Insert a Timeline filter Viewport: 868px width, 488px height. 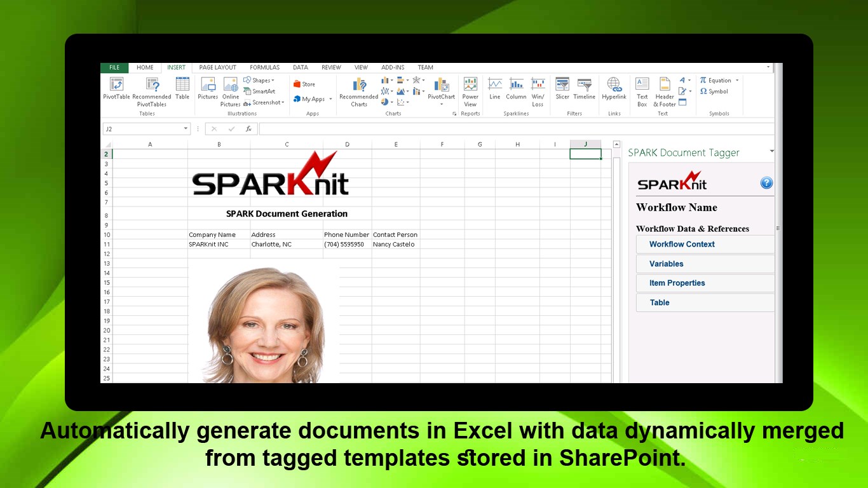click(584, 89)
